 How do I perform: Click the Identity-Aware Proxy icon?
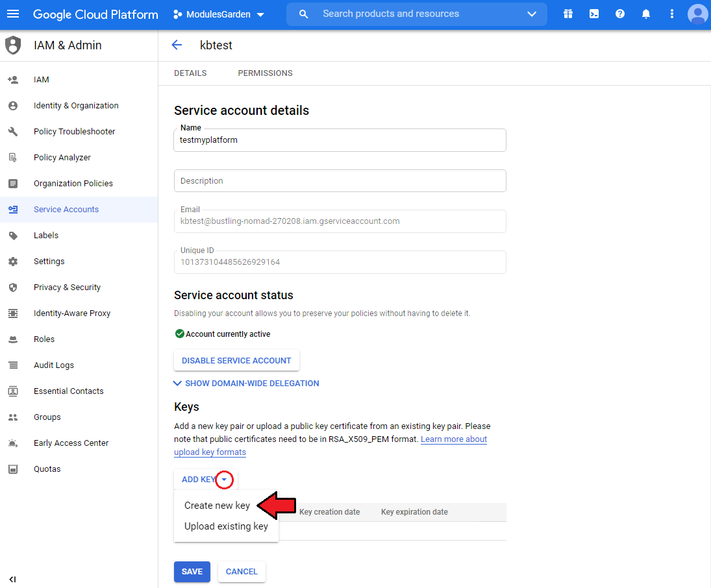click(x=13, y=313)
